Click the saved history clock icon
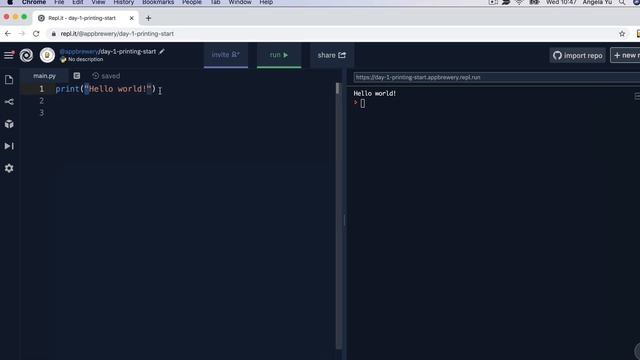 96,76
